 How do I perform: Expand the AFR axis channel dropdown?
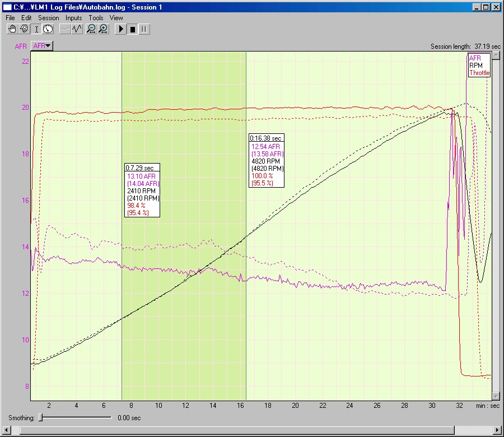click(x=42, y=46)
